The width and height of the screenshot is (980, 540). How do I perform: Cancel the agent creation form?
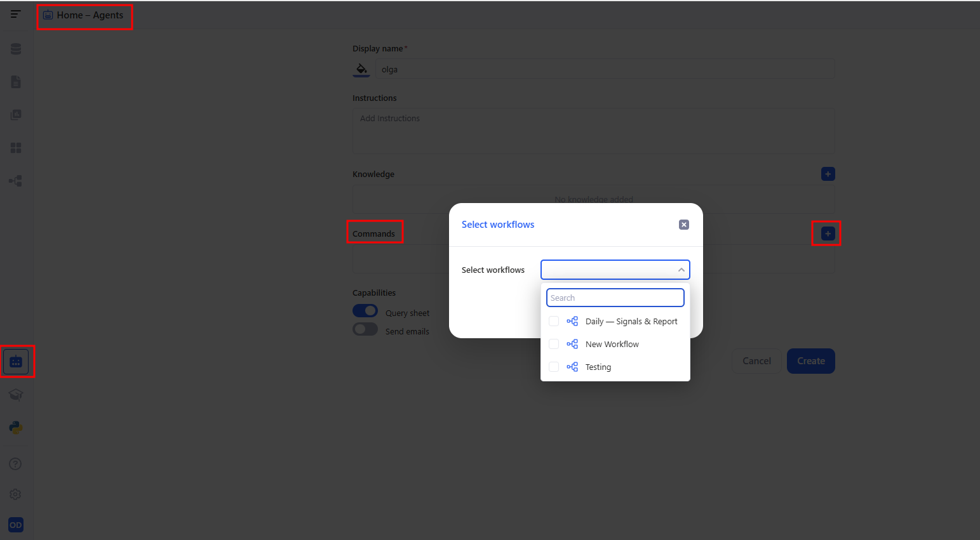(756, 360)
